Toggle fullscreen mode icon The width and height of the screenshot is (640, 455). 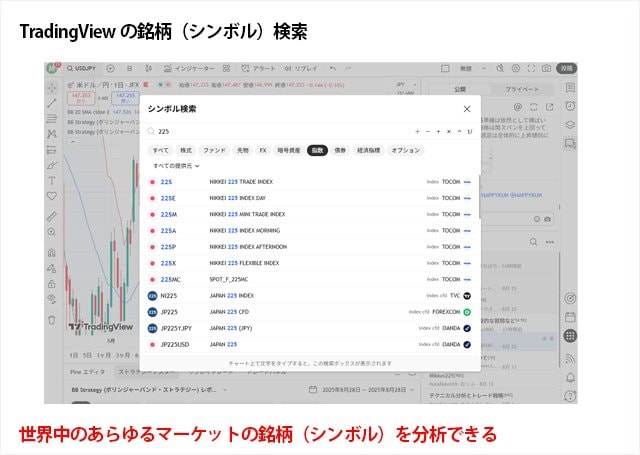point(531,69)
